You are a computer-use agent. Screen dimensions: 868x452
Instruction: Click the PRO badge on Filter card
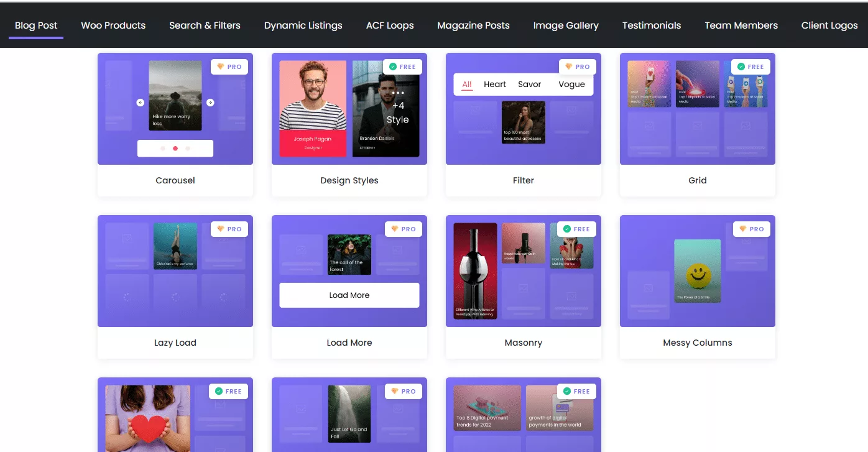[578, 67]
